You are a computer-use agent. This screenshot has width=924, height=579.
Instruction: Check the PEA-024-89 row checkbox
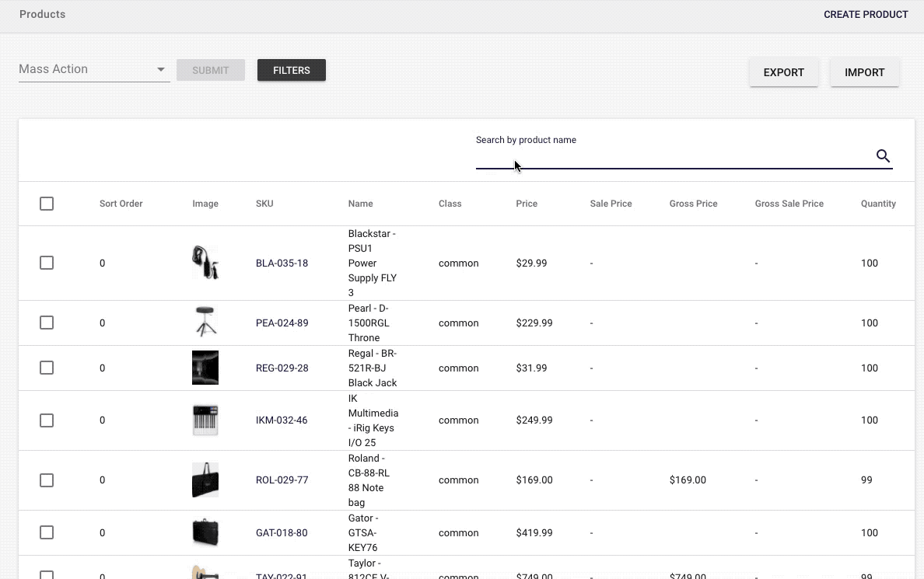(x=47, y=323)
